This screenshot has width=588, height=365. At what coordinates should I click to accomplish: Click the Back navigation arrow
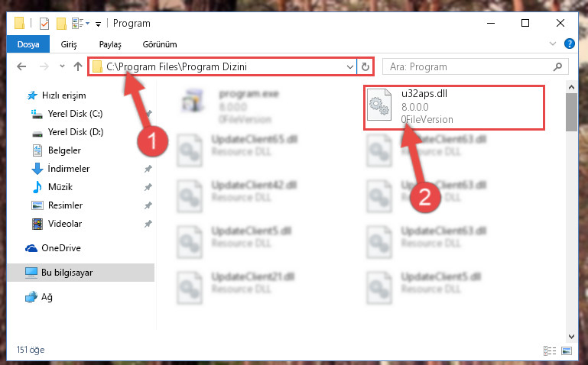click(21, 66)
